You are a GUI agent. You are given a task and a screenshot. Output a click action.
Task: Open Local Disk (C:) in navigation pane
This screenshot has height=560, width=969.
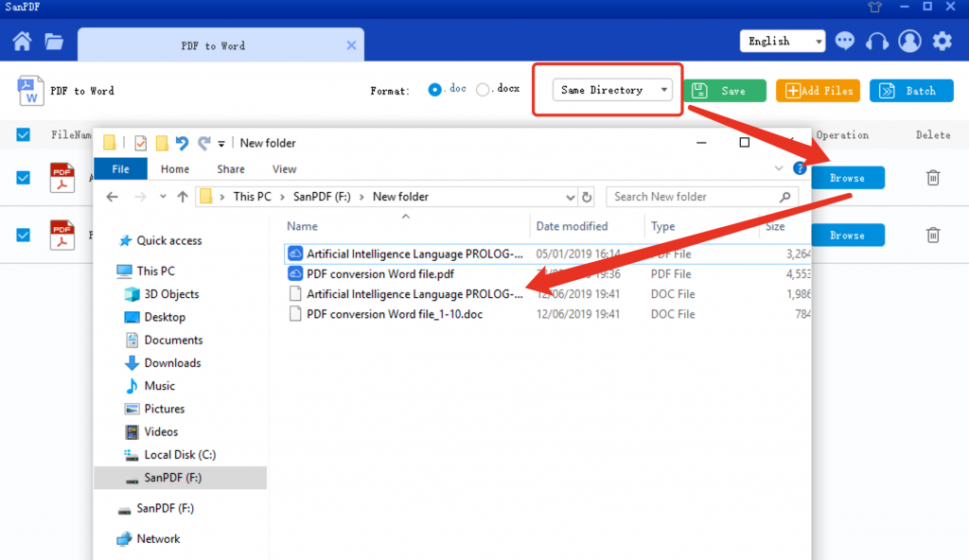pyautogui.click(x=180, y=455)
